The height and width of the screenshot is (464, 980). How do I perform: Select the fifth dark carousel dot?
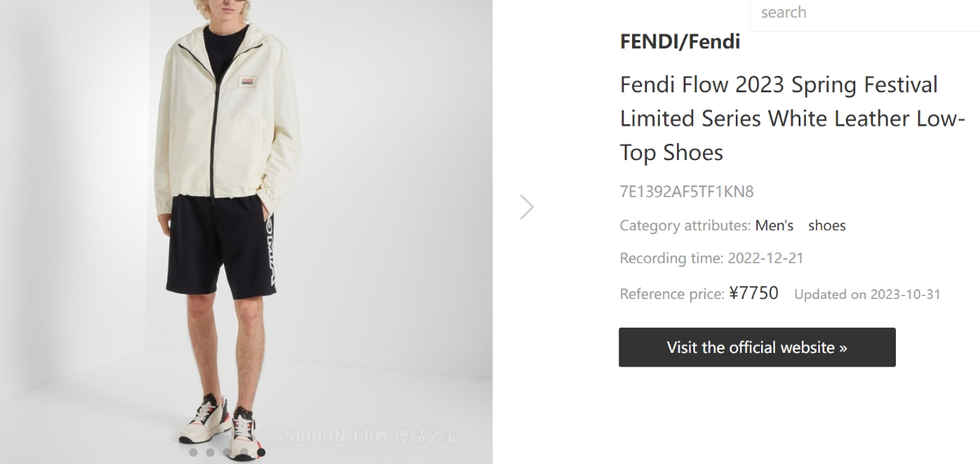click(261, 452)
